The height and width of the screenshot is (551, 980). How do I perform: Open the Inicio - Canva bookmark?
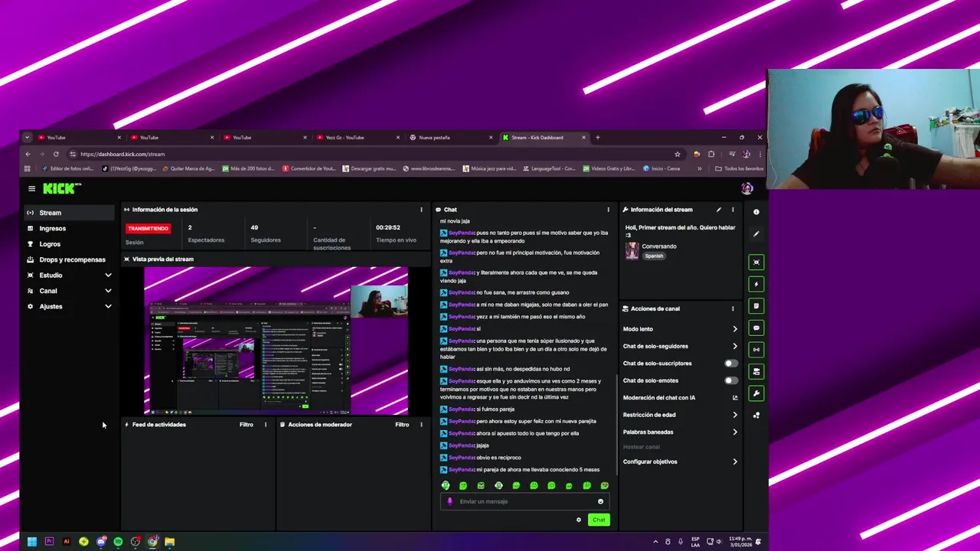[x=661, y=168]
